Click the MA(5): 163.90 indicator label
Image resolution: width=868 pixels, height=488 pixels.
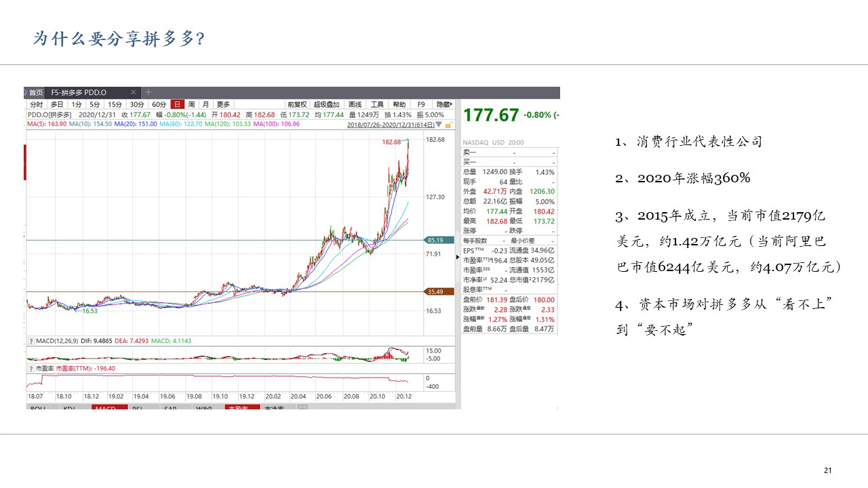click(x=47, y=123)
